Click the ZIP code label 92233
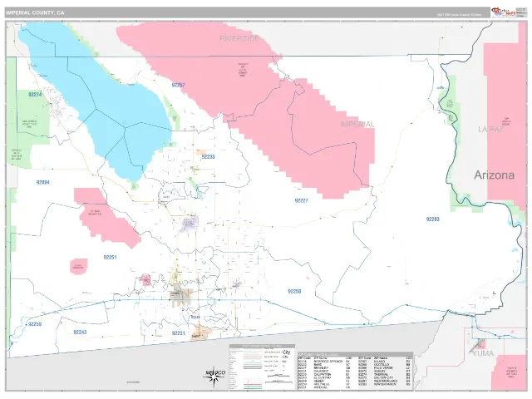The height and width of the screenshot is (399, 532). click(x=208, y=157)
